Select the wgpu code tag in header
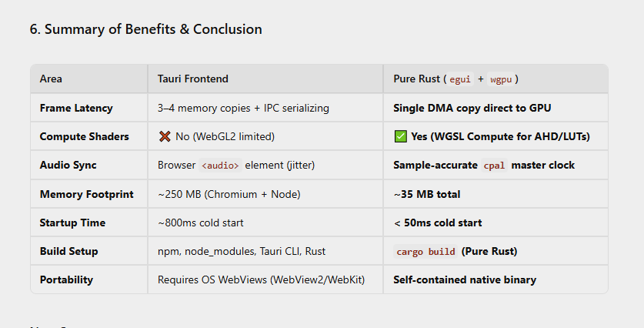644x328 pixels. (501, 79)
